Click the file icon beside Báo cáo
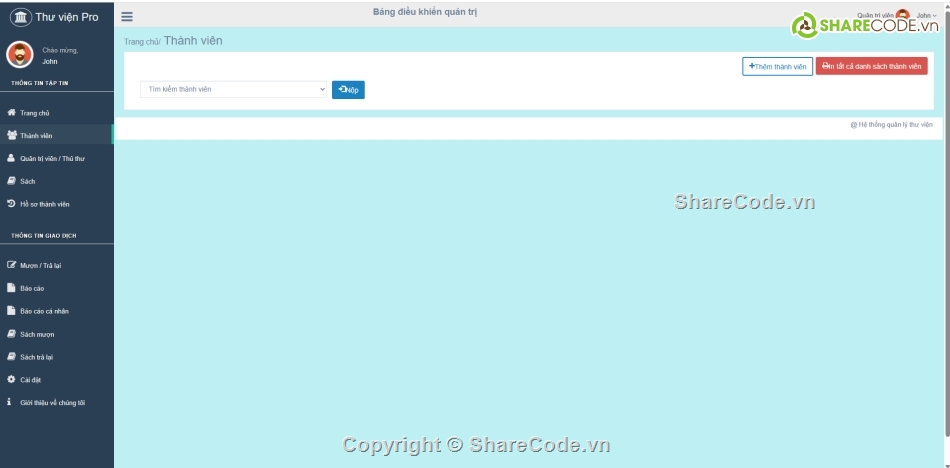 click(11, 288)
